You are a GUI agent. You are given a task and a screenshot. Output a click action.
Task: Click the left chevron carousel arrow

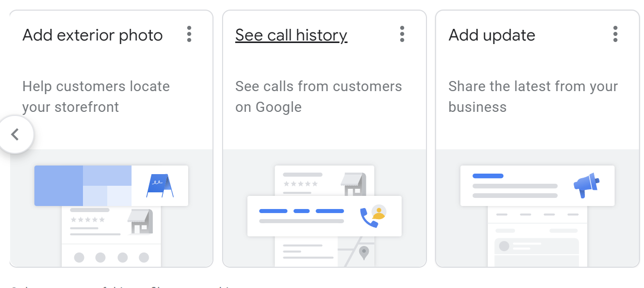pos(16,135)
